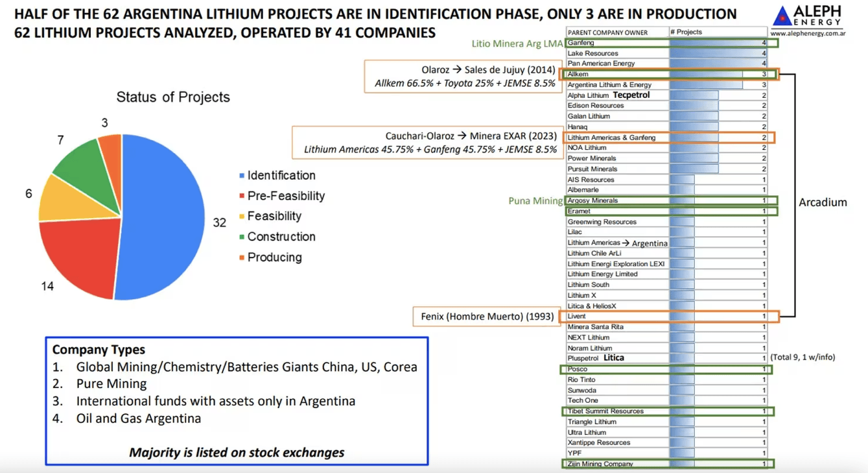
Task: Click the "Cauchari-Olaroz → Minera EXAR (2023)" callout
Action: pos(427,143)
